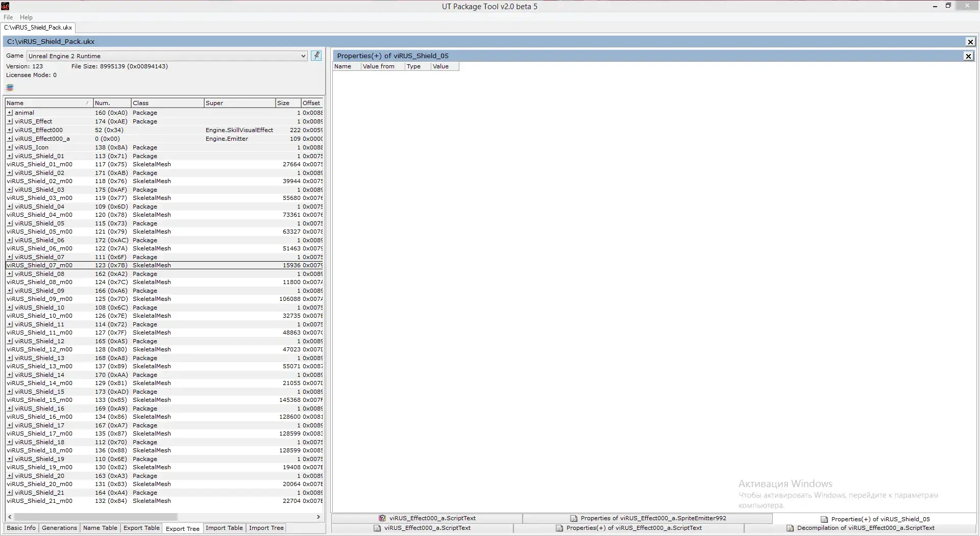Sort export tree by Super column
Image resolution: width=980 pixels, height=536 pixels.
[239, 103]
